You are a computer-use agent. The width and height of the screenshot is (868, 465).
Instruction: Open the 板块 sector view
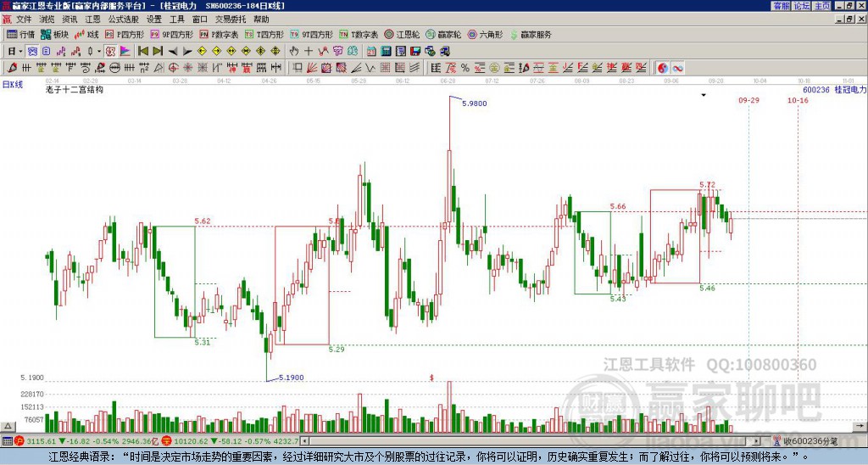point(54,34)
